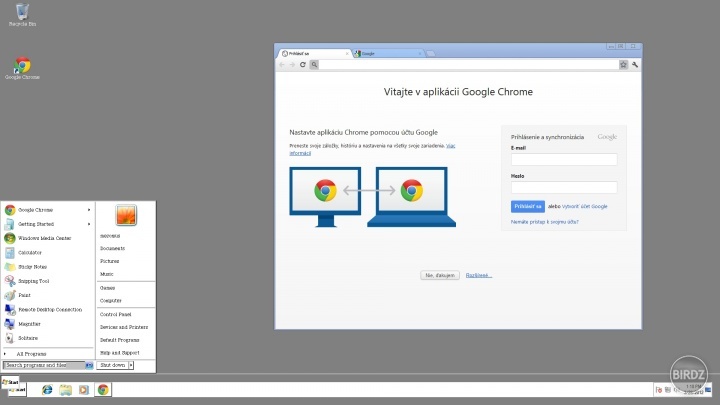720x405 pixels.
Task: Click the Search programs and files box
Action: click(44, 366)
